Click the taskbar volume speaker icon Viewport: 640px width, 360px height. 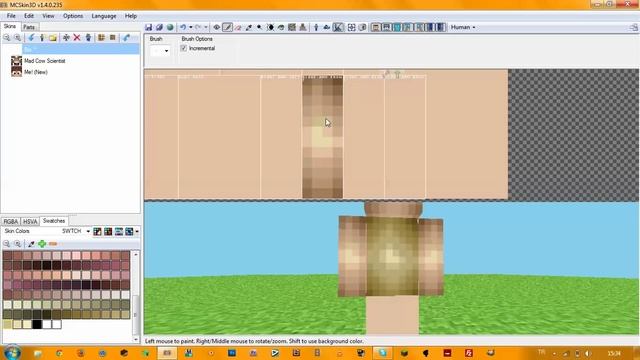(588, 353)
